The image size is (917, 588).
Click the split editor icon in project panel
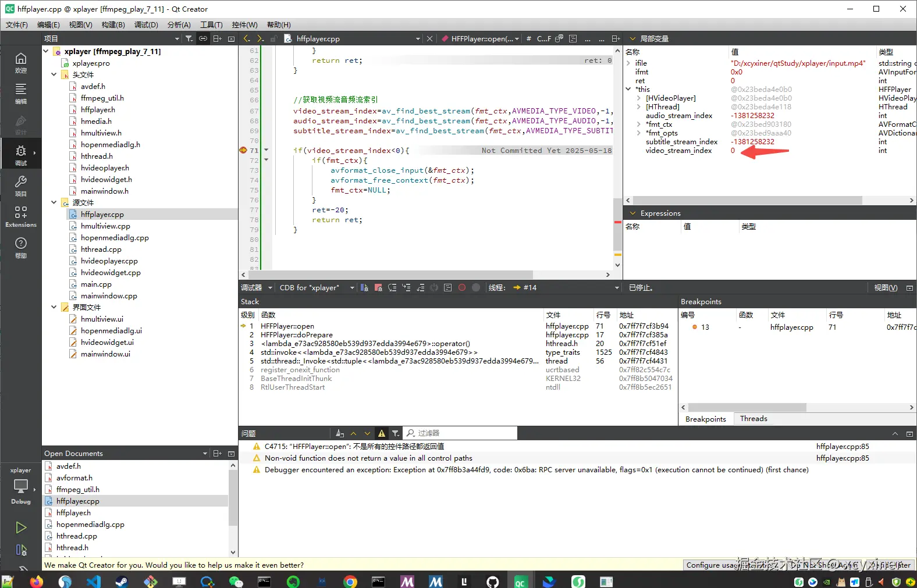(217, 39)
